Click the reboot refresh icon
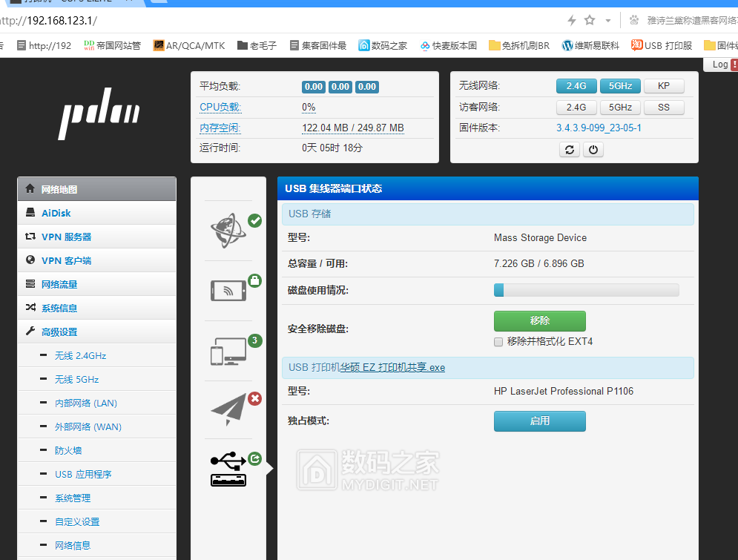 pos(570,149)
